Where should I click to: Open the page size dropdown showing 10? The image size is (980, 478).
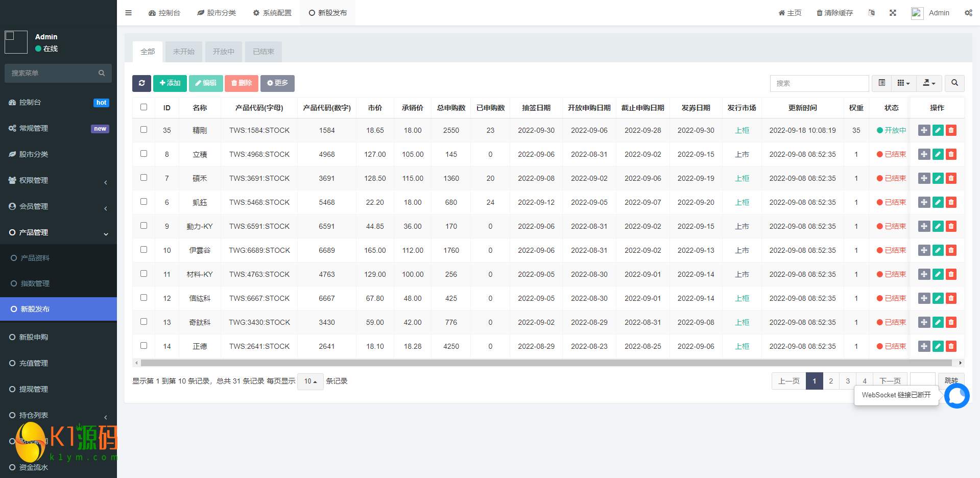(310, 381)
